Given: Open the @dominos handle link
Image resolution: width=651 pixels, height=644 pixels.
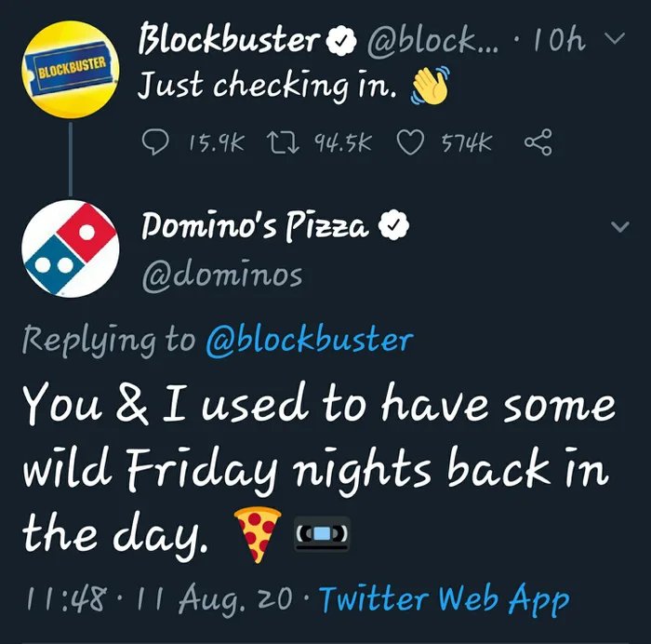Looking at the screenshot, I should pyautogui.click(x=221, y=275).
